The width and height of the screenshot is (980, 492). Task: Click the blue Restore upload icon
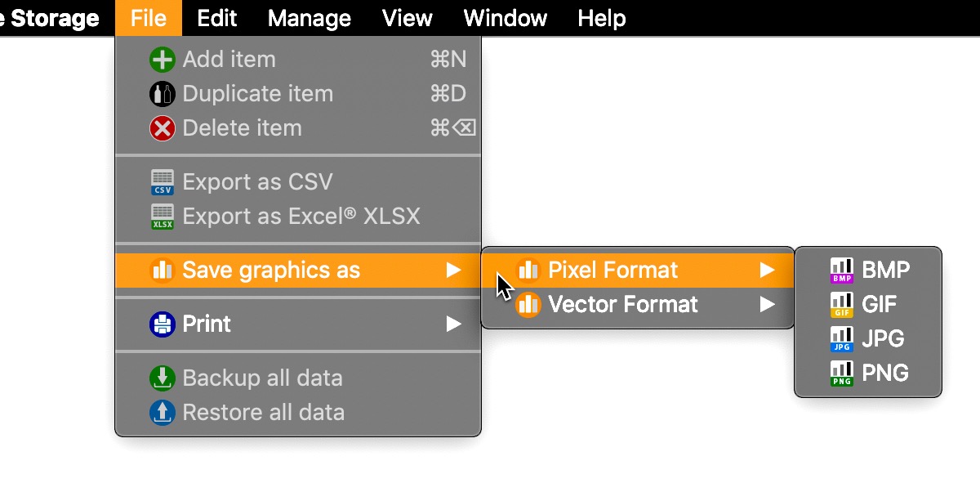[163, 413]
